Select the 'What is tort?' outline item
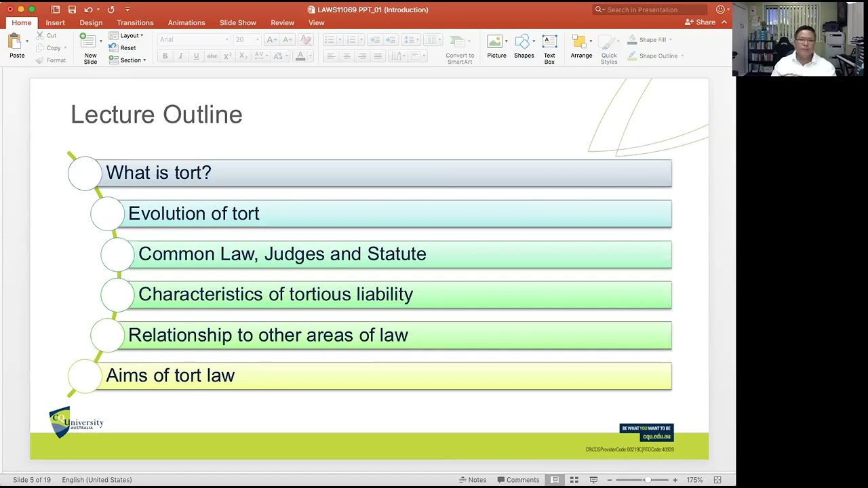868x488 pixels. pos(370,173)
